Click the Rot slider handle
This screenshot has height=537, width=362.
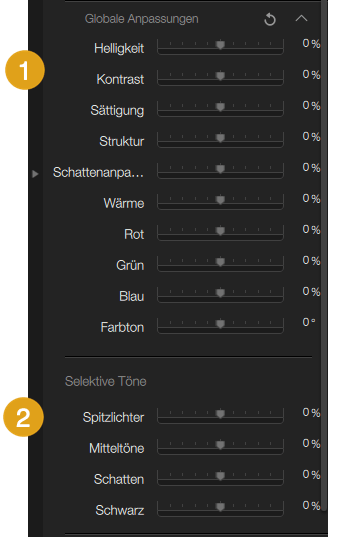[x=221, y=230]
